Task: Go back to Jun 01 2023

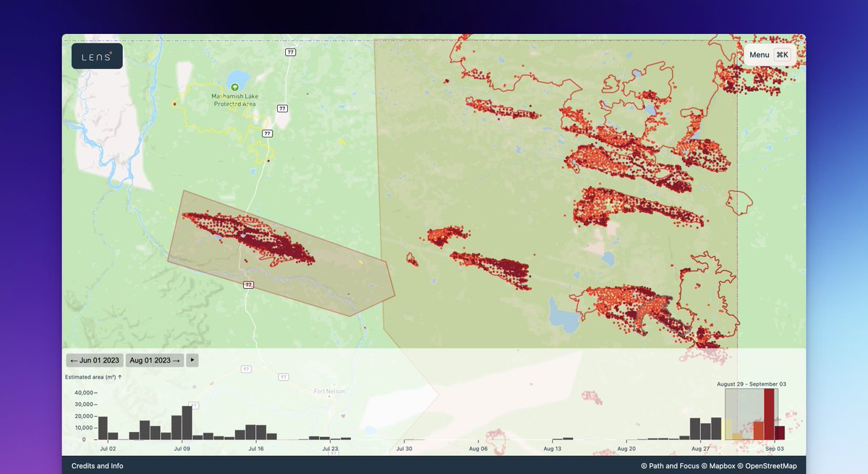Action: tap(95, 360)
